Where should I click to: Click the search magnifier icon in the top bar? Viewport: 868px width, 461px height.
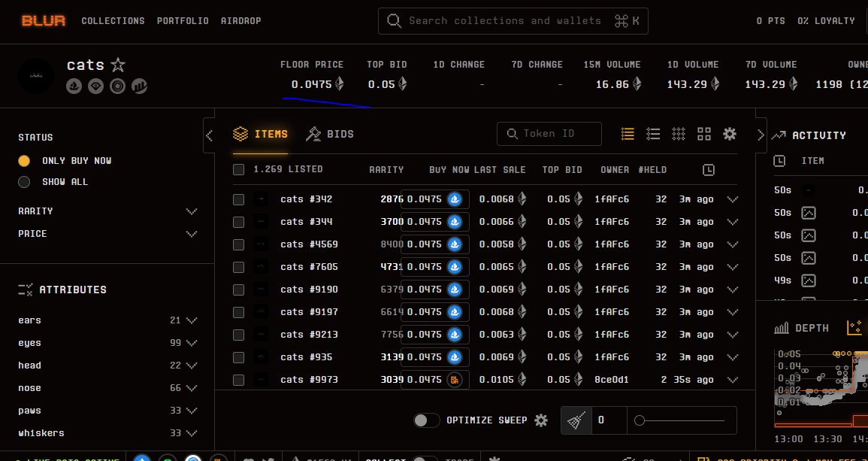[x=394, y=21]
